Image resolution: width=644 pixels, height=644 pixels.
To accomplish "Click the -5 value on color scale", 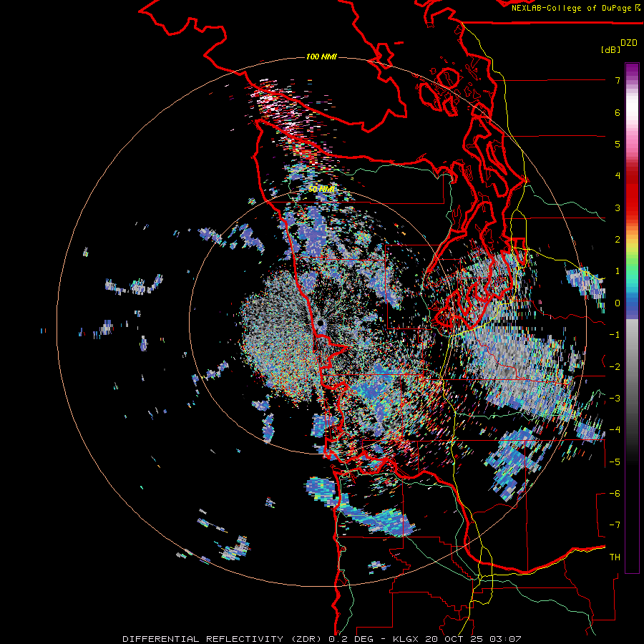I will [615, 462].
